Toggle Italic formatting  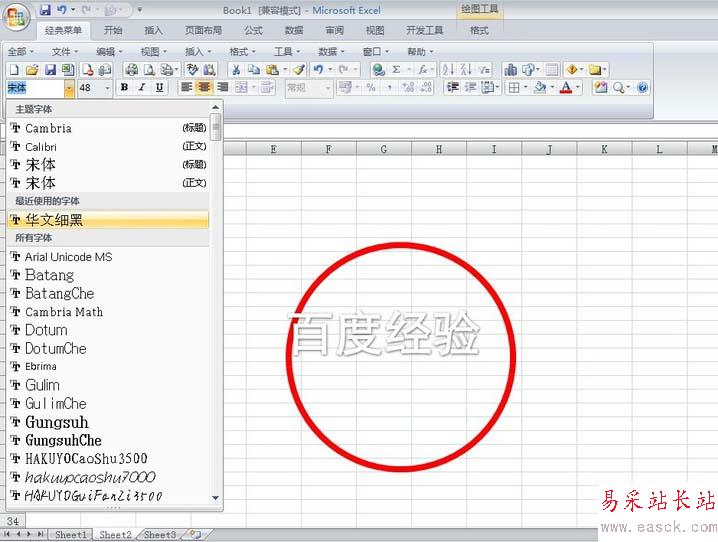tap(142, 87)
